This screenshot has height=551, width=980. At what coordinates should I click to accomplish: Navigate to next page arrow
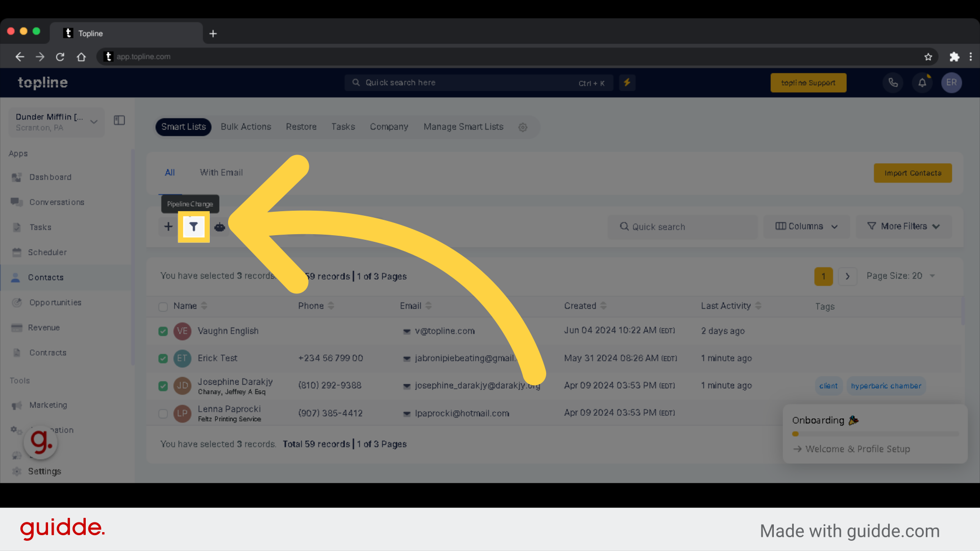[847, 276]
